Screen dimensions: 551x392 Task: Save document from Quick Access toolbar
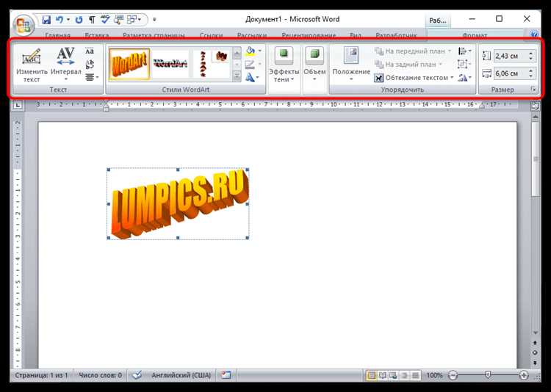pos(46,20)
